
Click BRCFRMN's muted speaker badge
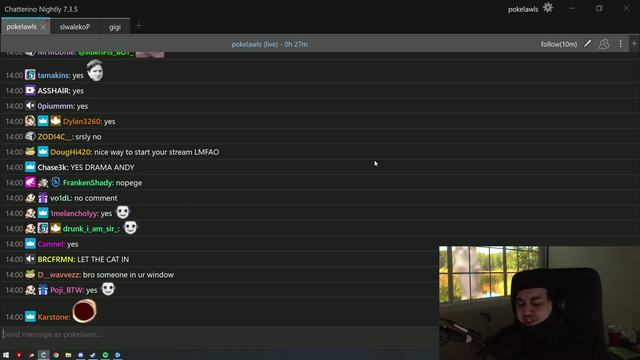click(x=30, y=259)
